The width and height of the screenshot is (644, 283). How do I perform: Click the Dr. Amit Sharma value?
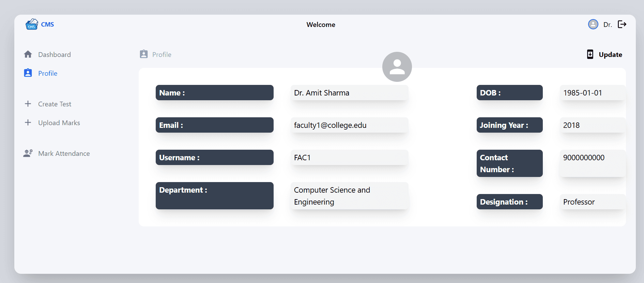[x=350, y=93]
